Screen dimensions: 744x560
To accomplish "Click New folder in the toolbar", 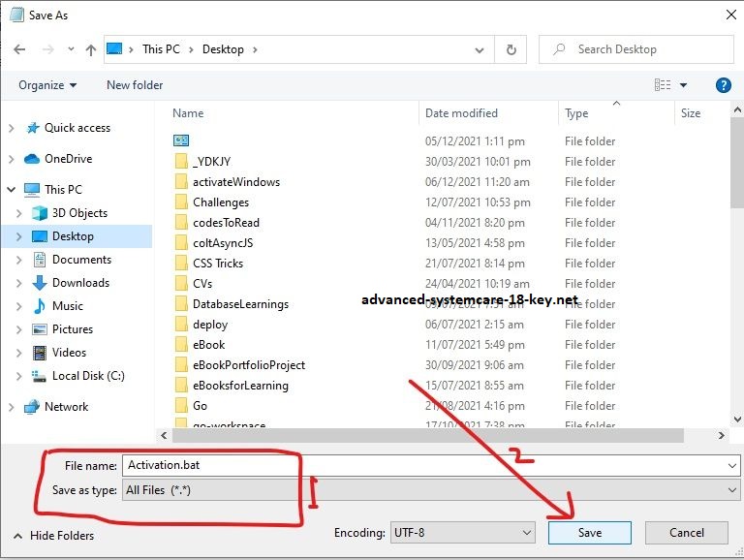I will point(135,85).
